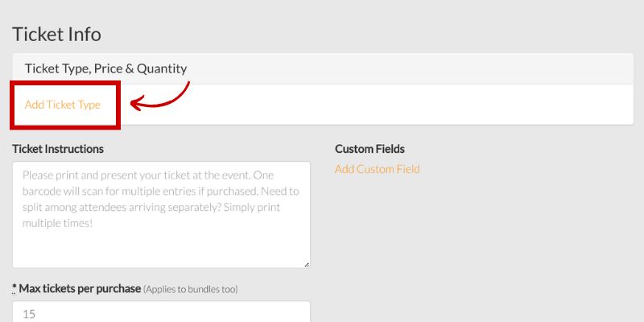Select the max tickets field showing 15
644x322 pixels.
(x=161, y=312)
